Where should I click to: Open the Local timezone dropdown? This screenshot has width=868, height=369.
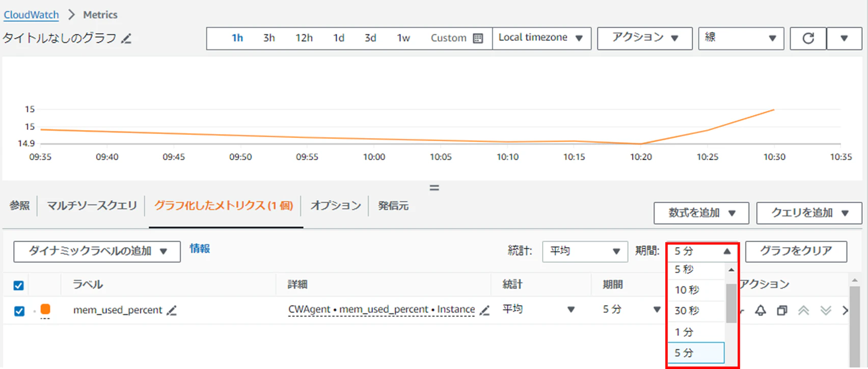tap(541, 38)
